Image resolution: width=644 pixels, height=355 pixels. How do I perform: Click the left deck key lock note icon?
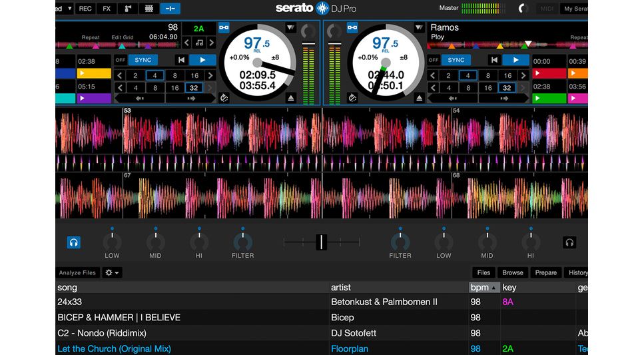pyautogui.click(x=199, y=43)
